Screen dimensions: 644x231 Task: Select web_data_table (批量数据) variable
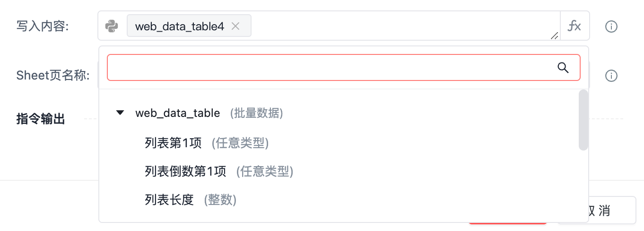tap(209, 113)
